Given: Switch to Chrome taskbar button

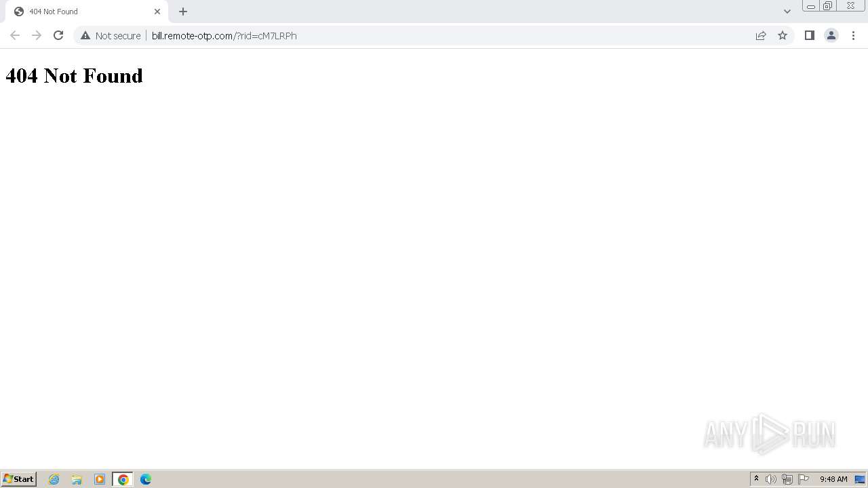Looking at the screenshot, I should [123, 479].
